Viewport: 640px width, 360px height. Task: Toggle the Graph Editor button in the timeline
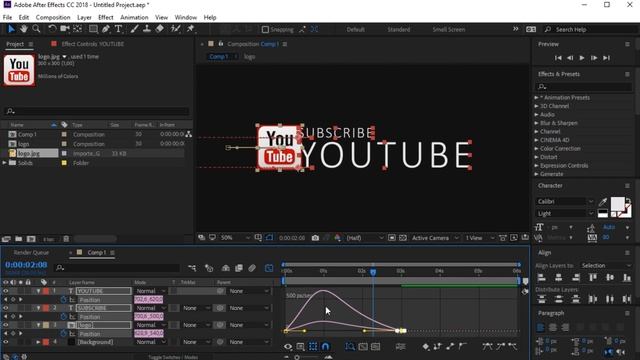click(x=269, y=268)
